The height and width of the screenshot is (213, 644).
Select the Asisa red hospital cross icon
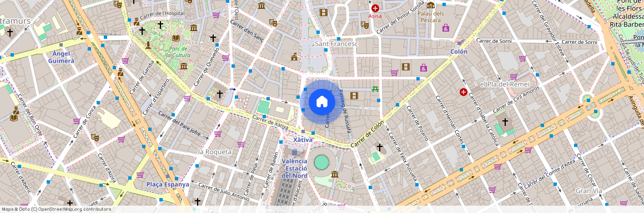click(x=375, y=8)
